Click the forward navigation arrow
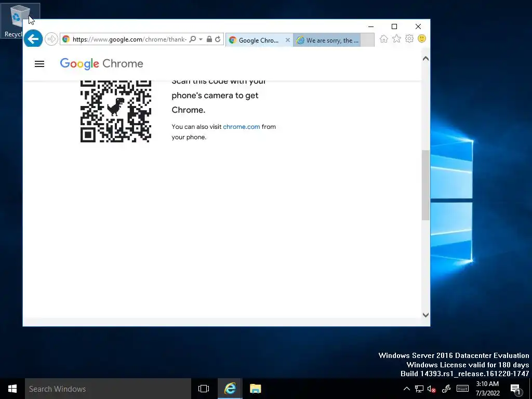The image size is (532, 399). coord(51,39)
